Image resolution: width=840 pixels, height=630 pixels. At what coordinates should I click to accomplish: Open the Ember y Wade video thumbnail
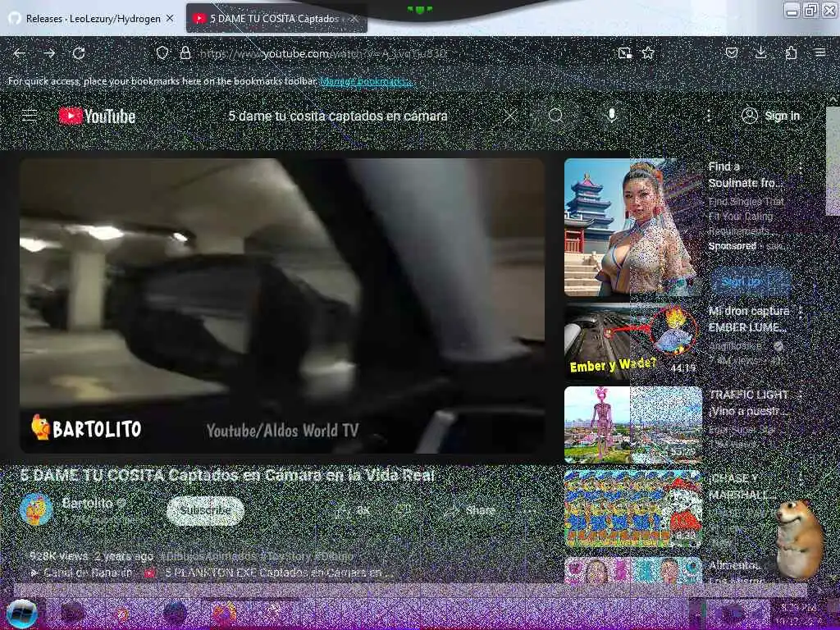(x=633, y=341)
